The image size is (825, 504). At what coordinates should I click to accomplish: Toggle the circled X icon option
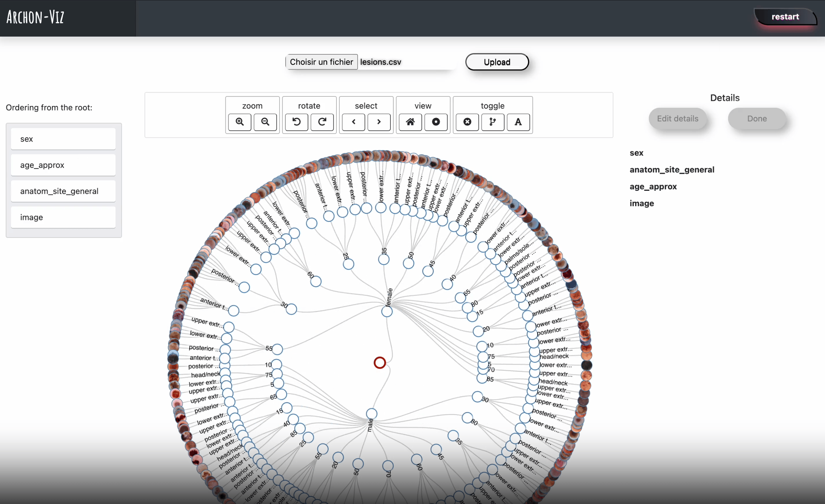tap(467, 122)
